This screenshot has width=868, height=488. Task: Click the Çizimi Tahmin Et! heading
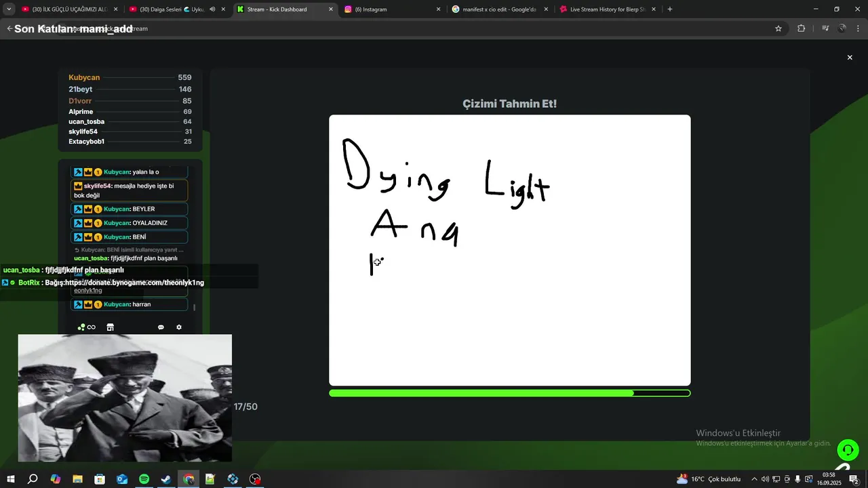[510, 104]
